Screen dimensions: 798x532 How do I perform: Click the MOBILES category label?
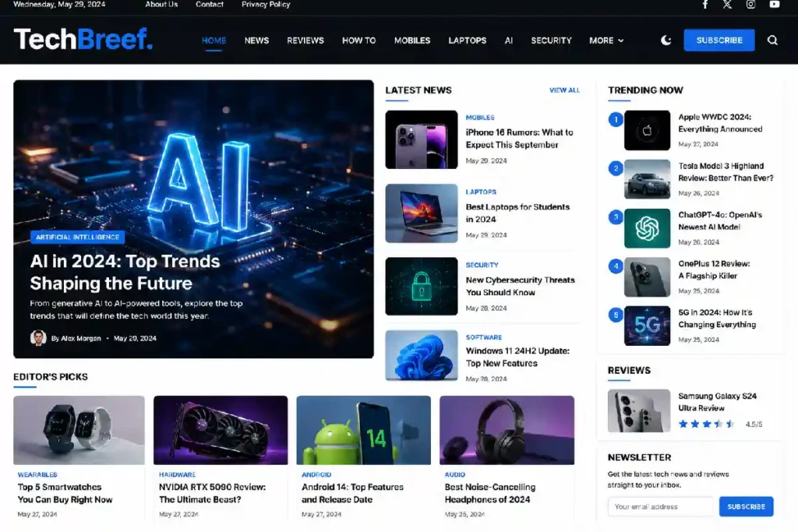480,118
